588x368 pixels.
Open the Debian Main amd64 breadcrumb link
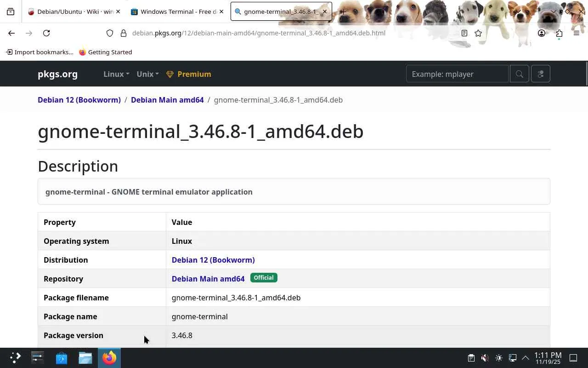(x=167, y=100)
